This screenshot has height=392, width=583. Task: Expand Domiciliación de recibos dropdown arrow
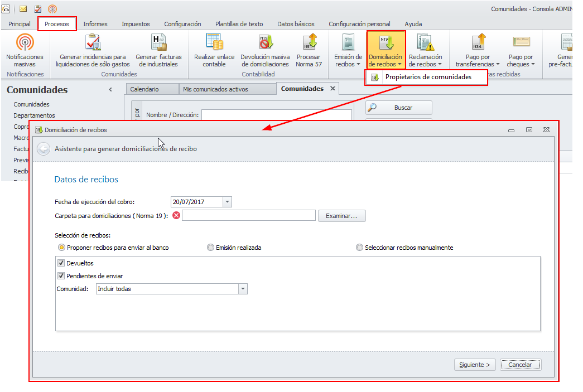[x=399, y=64]
